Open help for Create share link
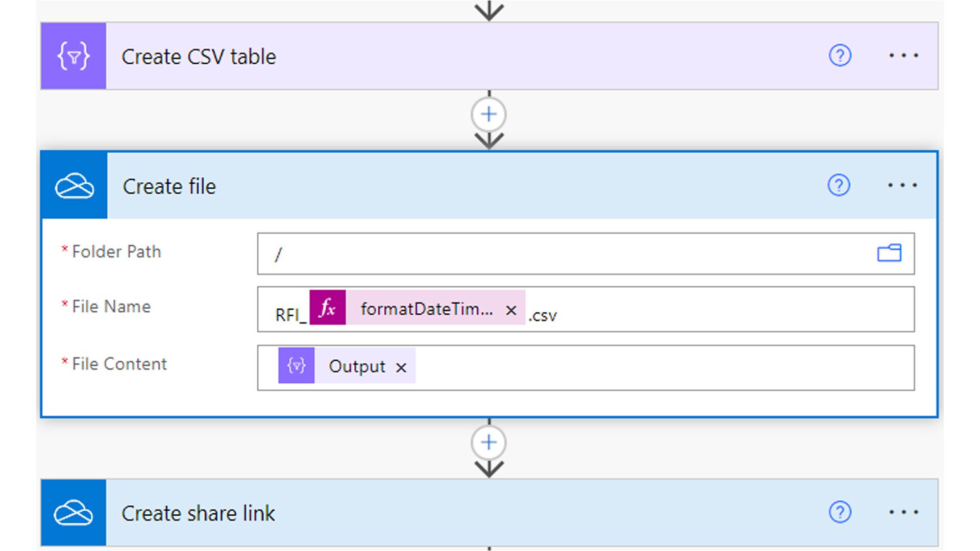This screenshot has height=551, width=980. [x=840, y=512]
